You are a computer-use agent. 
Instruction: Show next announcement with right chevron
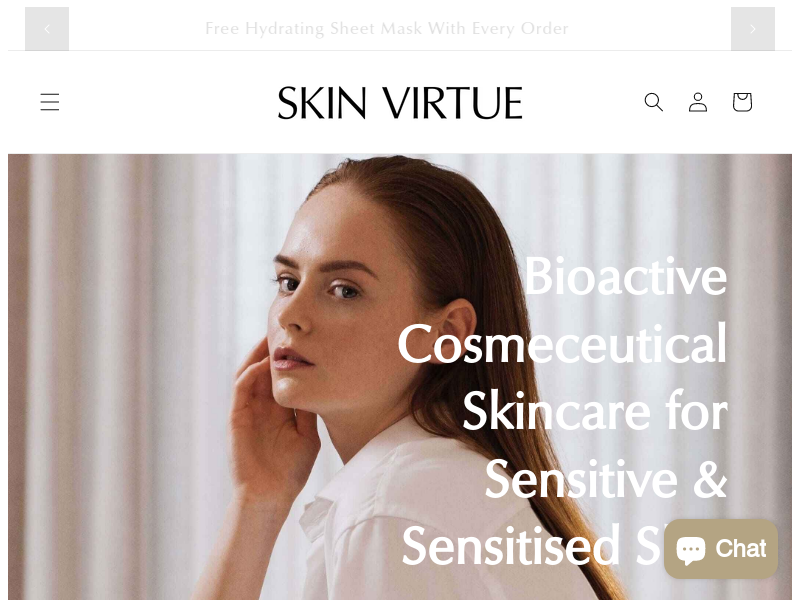tap(753, 29)
